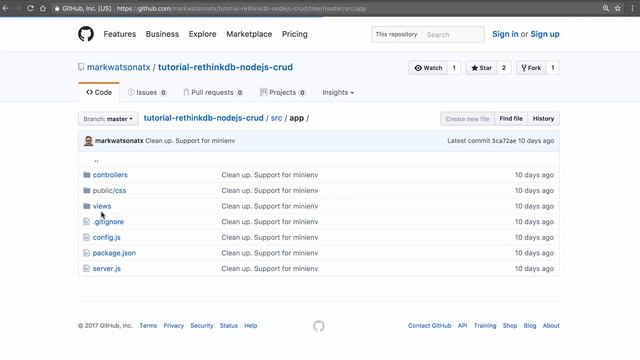Open public/css folder link

coord(109,190)
